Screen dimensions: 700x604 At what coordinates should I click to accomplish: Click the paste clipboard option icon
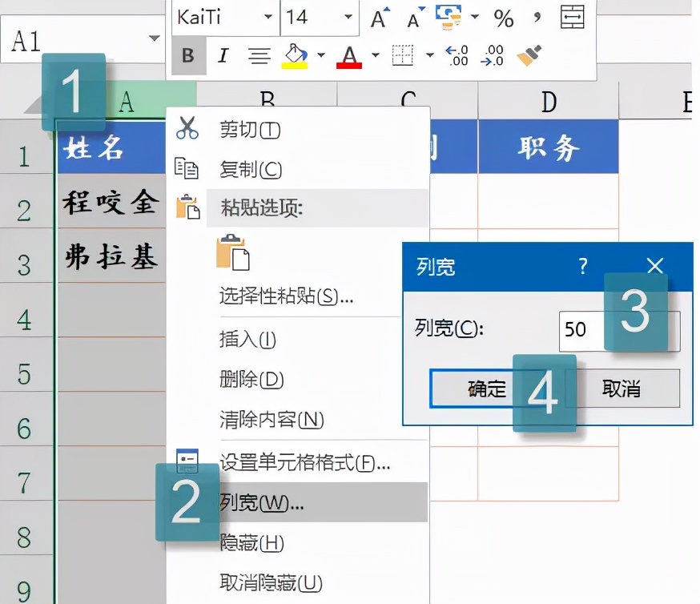232,252
